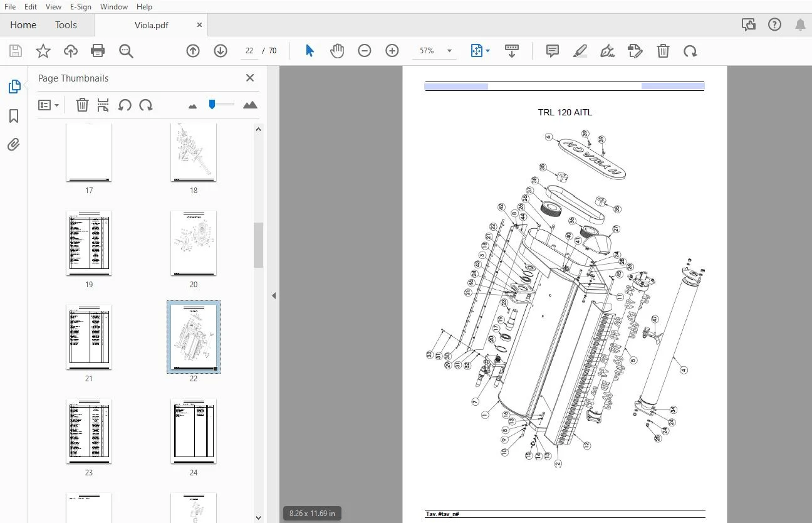Rotate the selected pages counterclockwise
Image resolution: width=812 pixels, height=523 pixels.
[x=125, y=105]
